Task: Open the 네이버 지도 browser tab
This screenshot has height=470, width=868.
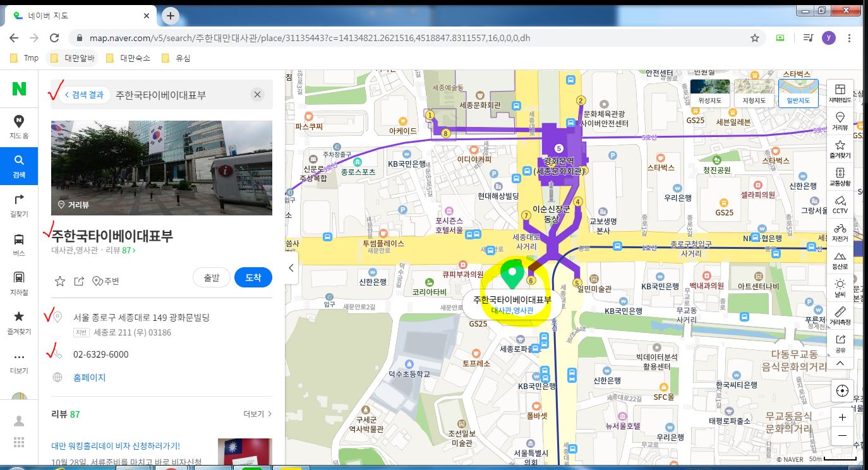Action: [81, 15]
